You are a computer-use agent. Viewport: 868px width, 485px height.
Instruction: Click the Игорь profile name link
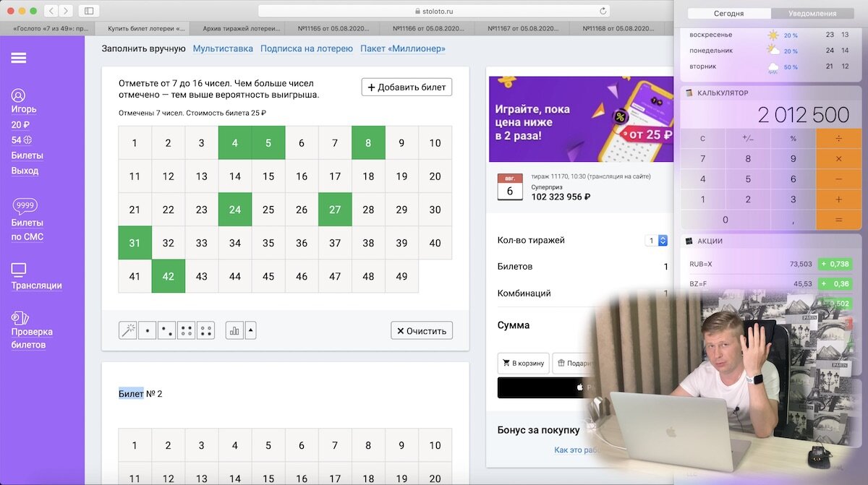coord(24,109)
